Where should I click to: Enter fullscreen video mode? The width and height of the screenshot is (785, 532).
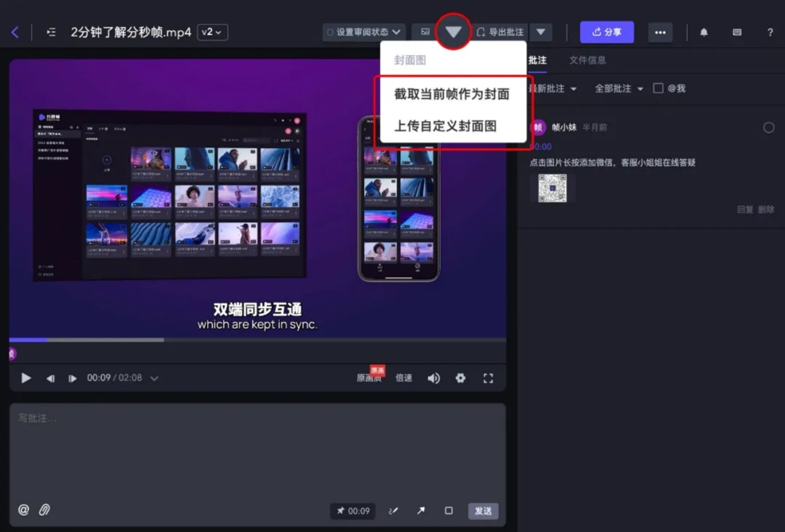tap(488, 378)
